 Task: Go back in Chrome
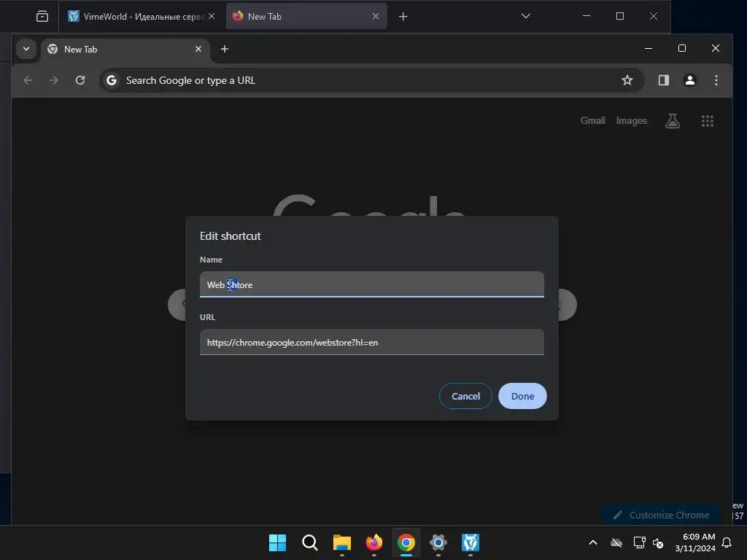(x=28, y=80)
